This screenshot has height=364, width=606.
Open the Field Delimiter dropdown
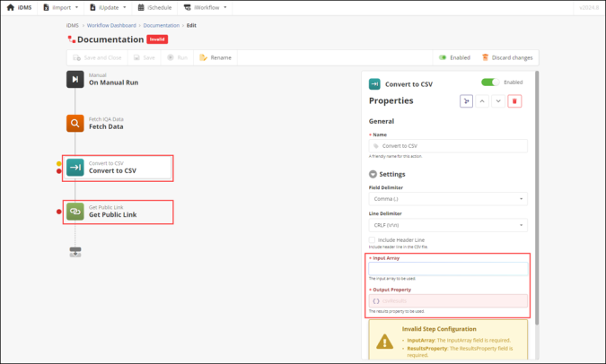[x=448, y=199]
